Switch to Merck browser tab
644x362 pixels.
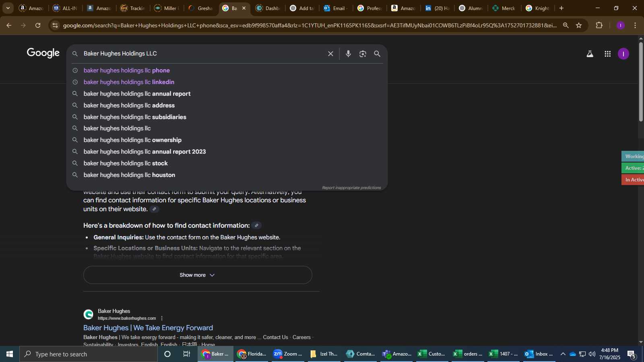[x=504, y=8]
